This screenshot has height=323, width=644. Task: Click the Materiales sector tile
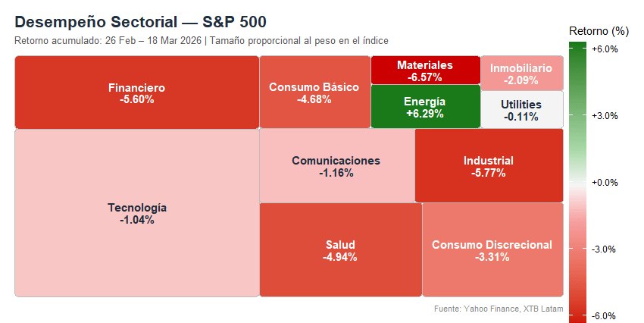pyautogui.click(x=424, y=71)
